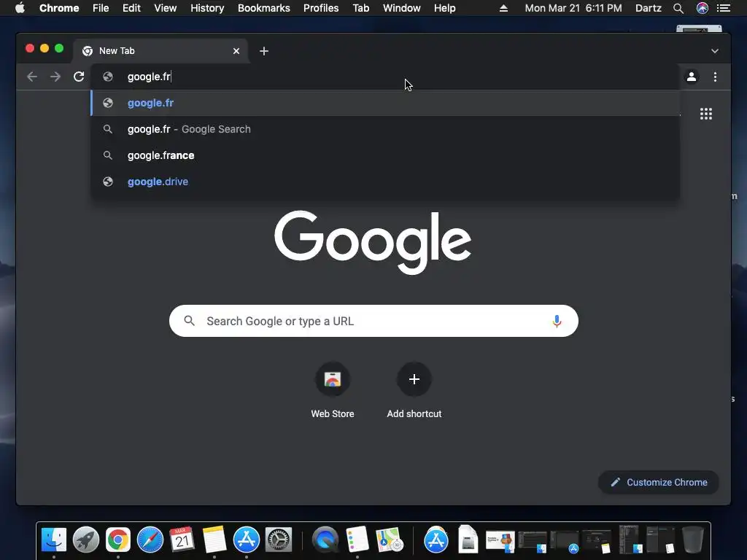Select the google.drive suggestion
This screenshot has height=560, width=747.
click(385, 182)
